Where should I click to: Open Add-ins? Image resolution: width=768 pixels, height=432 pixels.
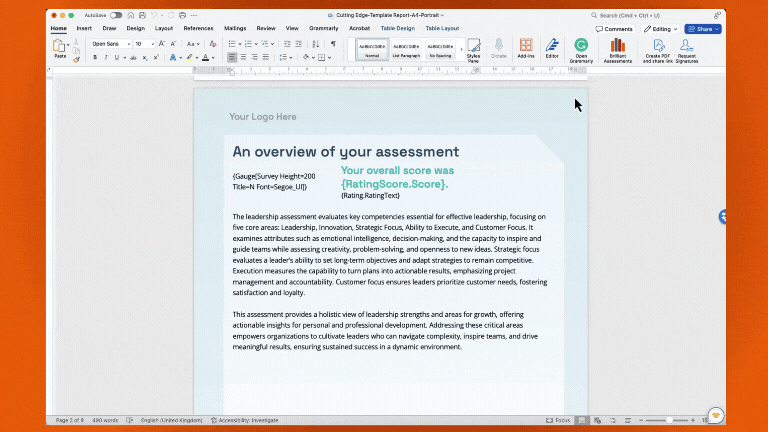coord(526,48)
